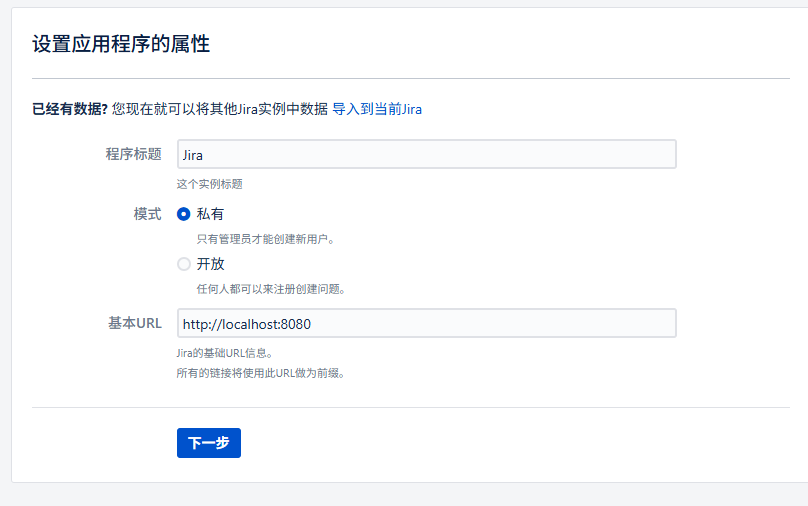The image size is (808, 506).
Task: Select the 私有 radio button
Action: pos(183,214)
